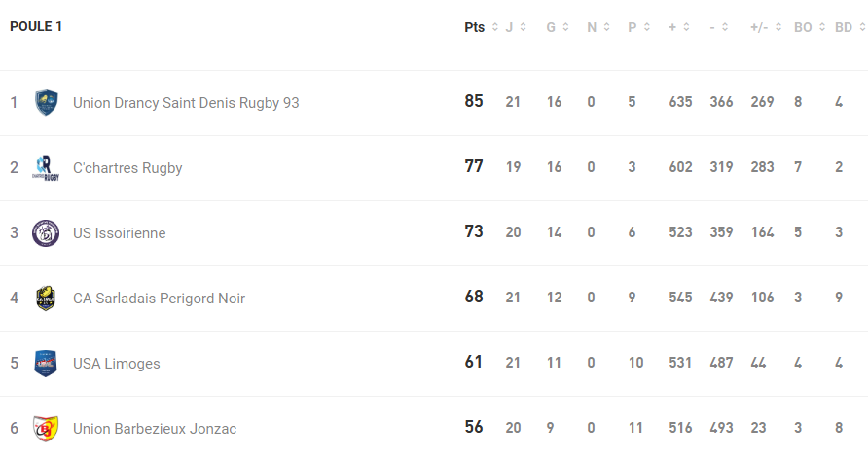The height and width of the screenshot is (458, 868).
Task: Sort the table by P column
Action: pyautogui.click(x=638, y=27)
